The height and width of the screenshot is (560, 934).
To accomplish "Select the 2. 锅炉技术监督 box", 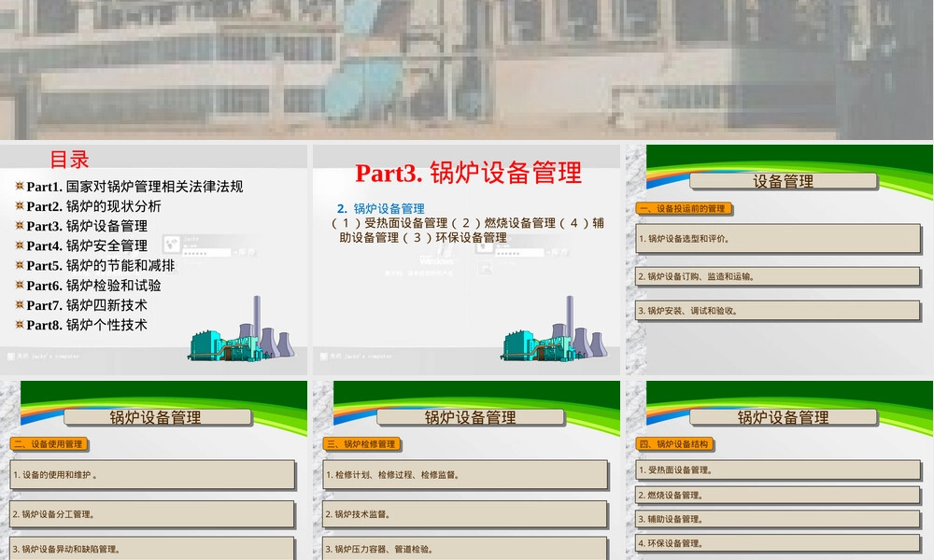I will point(465,514).
